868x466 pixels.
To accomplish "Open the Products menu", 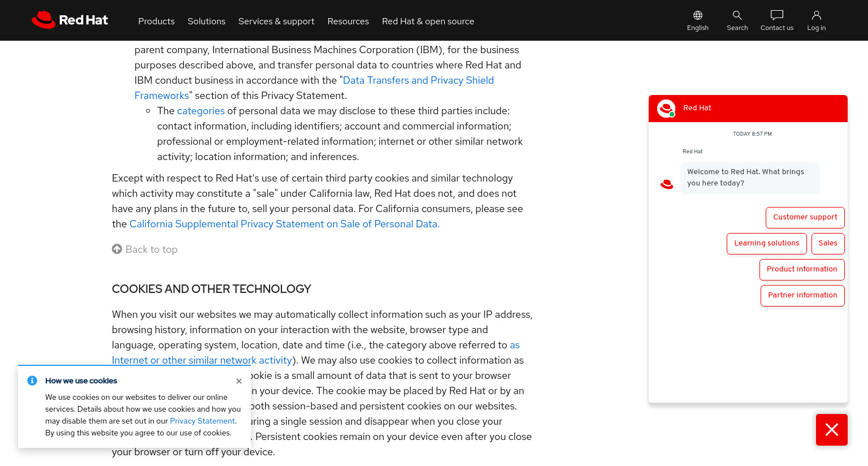I will click(157, 21).
